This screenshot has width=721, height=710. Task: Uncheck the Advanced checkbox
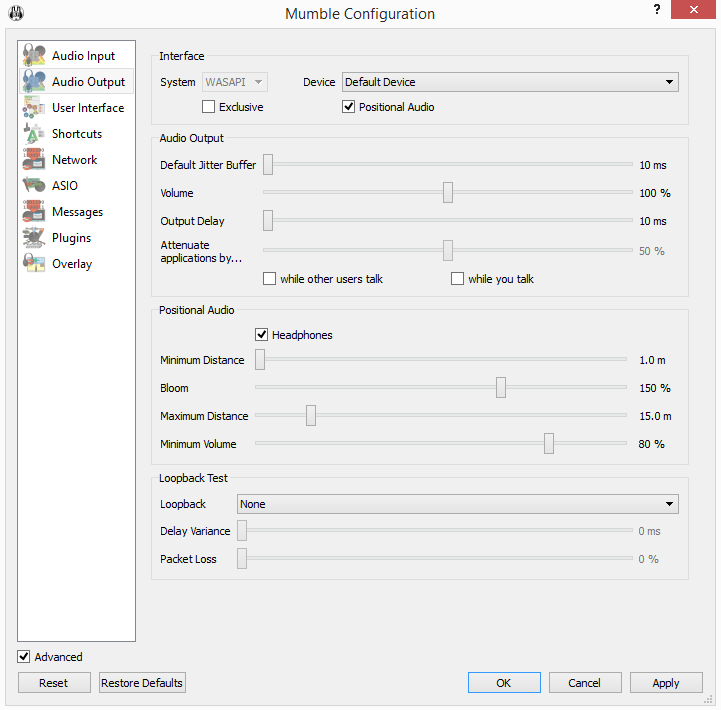tap(23, 656)
